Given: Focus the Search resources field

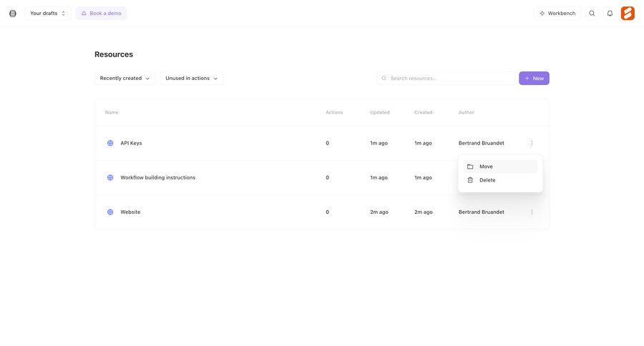Looking at the screenshot, I should [x=446, y=79].
